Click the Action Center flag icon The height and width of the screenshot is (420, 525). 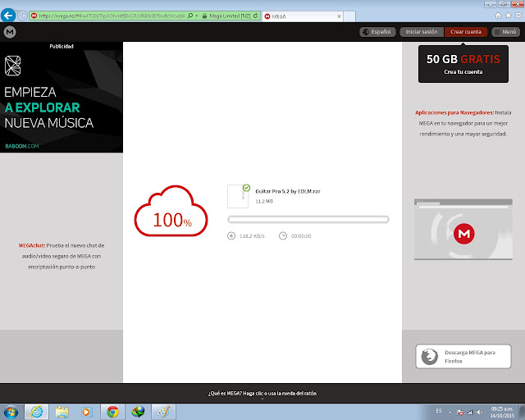[460, 413]
